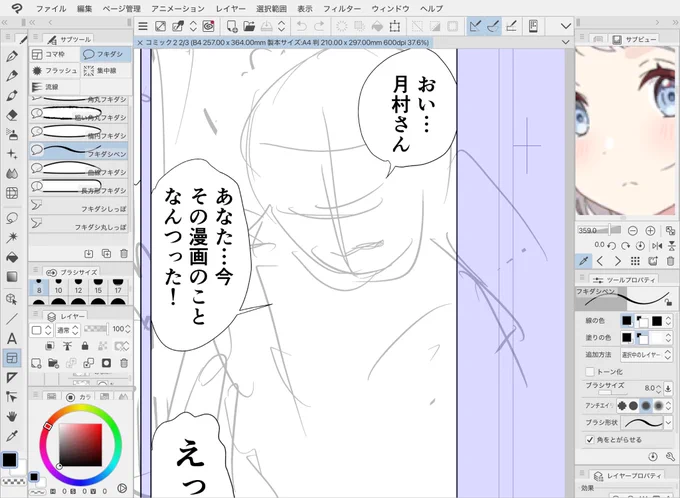Open the 追加方法 dropdown
Image resolution: width=680 pixels, height=498 pixels.
click(646, 355)
